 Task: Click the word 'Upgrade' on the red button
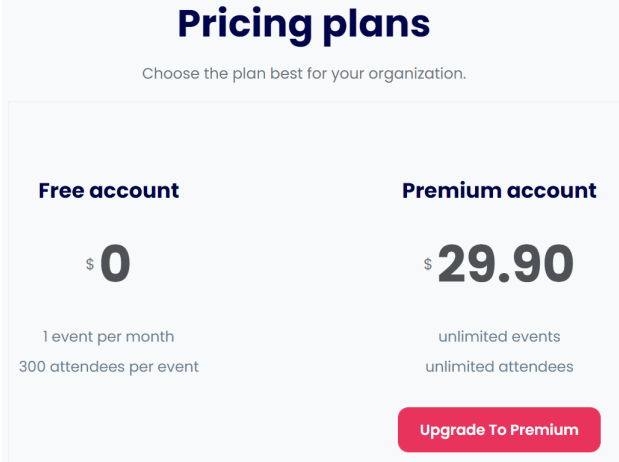click(452, 430)
